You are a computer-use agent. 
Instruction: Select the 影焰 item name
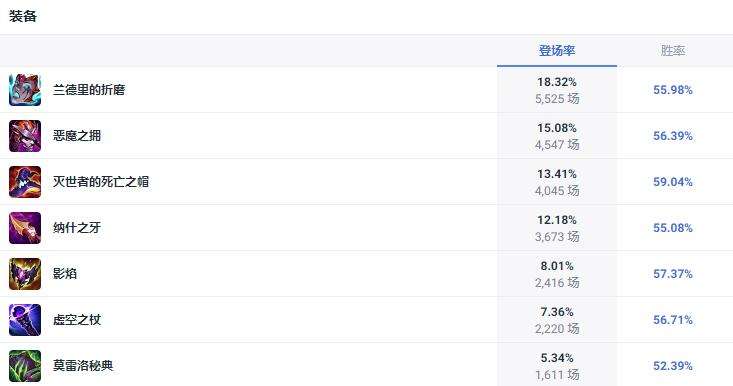(65, 274)
